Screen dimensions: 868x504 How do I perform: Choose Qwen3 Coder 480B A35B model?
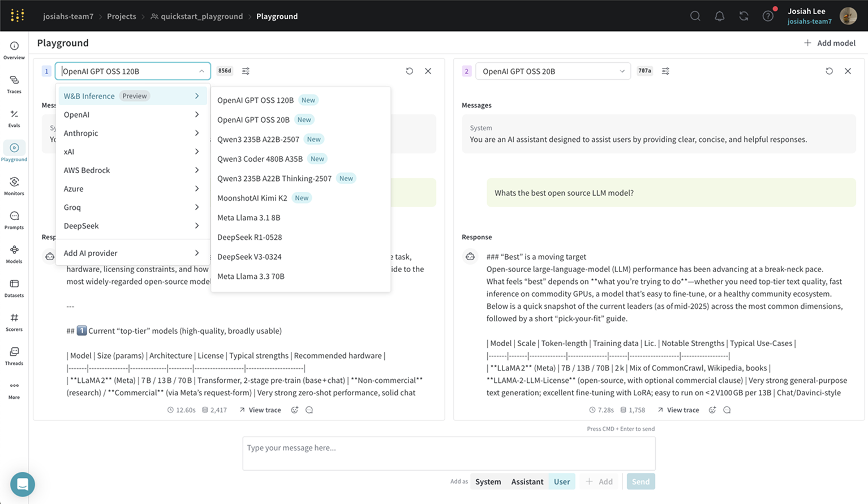coord(300,159)
